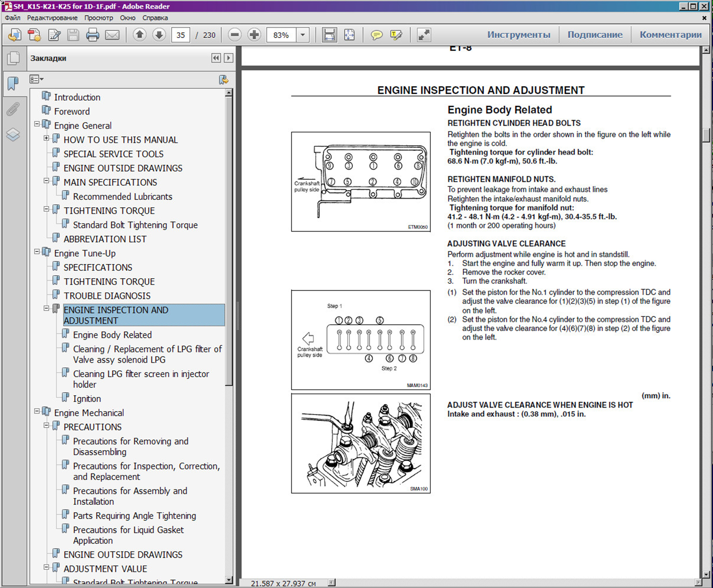This screenshot has height=588, width=713.
Task: Collapse the Engine General bookmark
Action: pos(37,124)
